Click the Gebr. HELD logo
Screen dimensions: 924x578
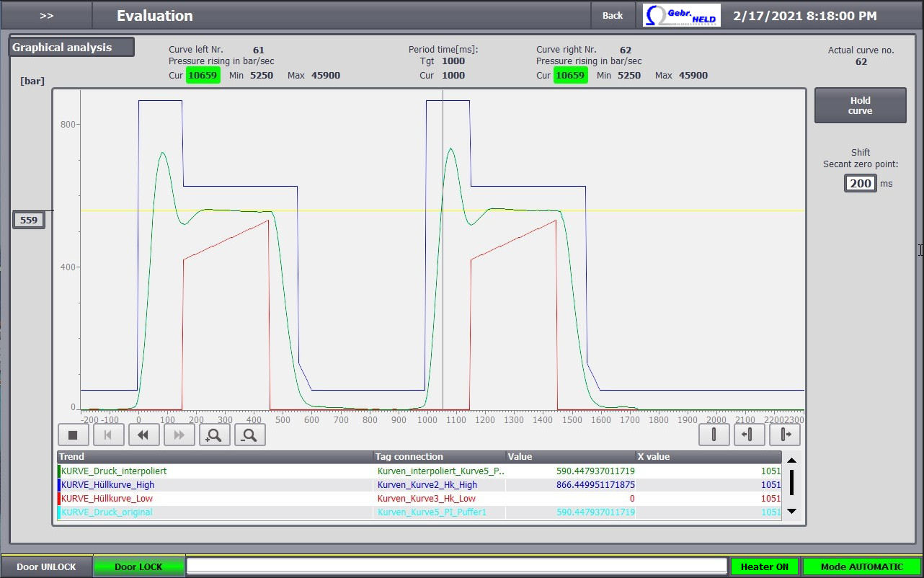[x=681, y=15]
